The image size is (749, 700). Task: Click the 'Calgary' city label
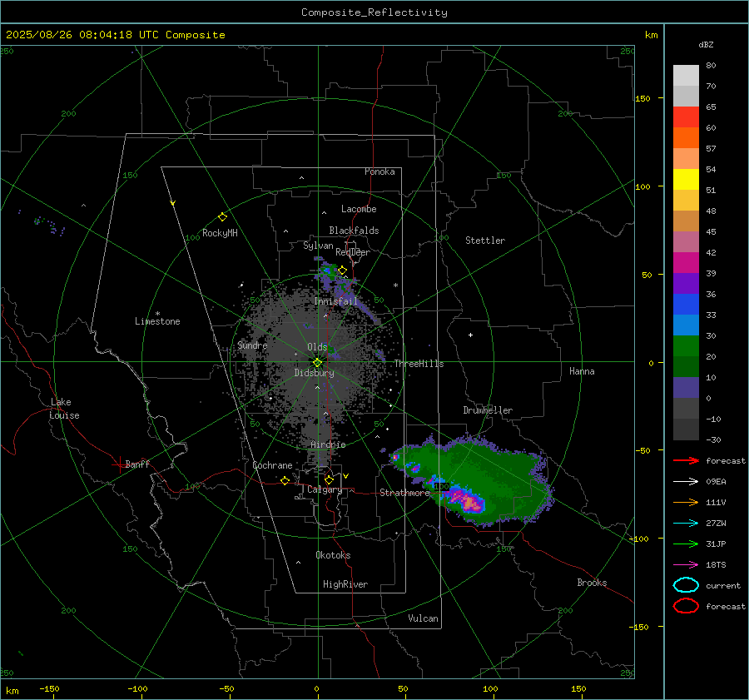coord(325,489)
